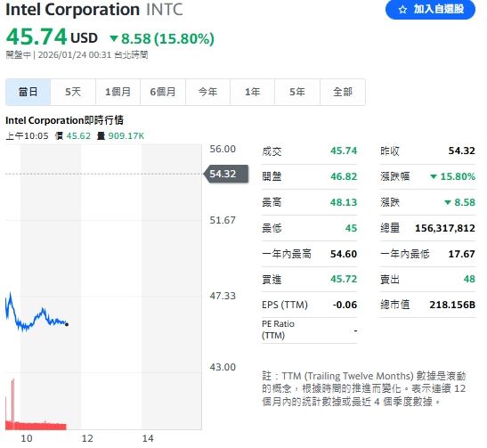This screenshot has height=448, width=487.
Task: Click the 總市值 value 218.156B
Action: (x=452, y=305)
